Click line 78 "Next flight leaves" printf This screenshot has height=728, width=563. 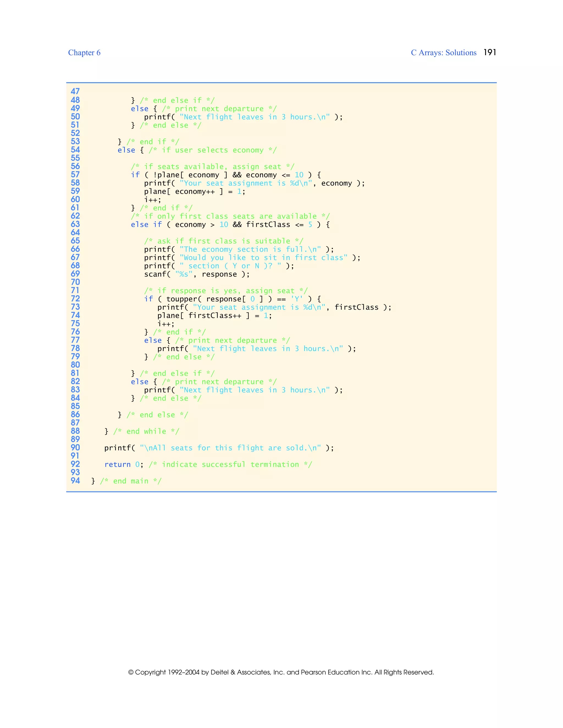pyautogui.click(x=257, y=349)
